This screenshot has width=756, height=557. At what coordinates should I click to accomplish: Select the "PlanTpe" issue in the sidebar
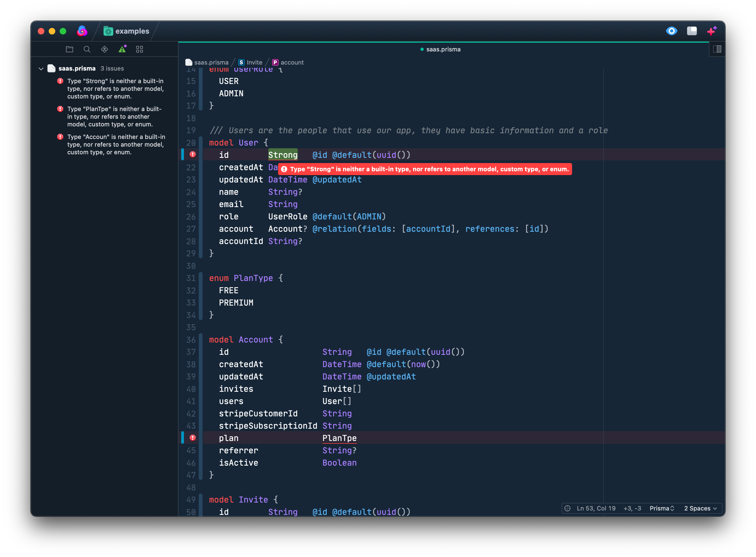coord(114,117)
